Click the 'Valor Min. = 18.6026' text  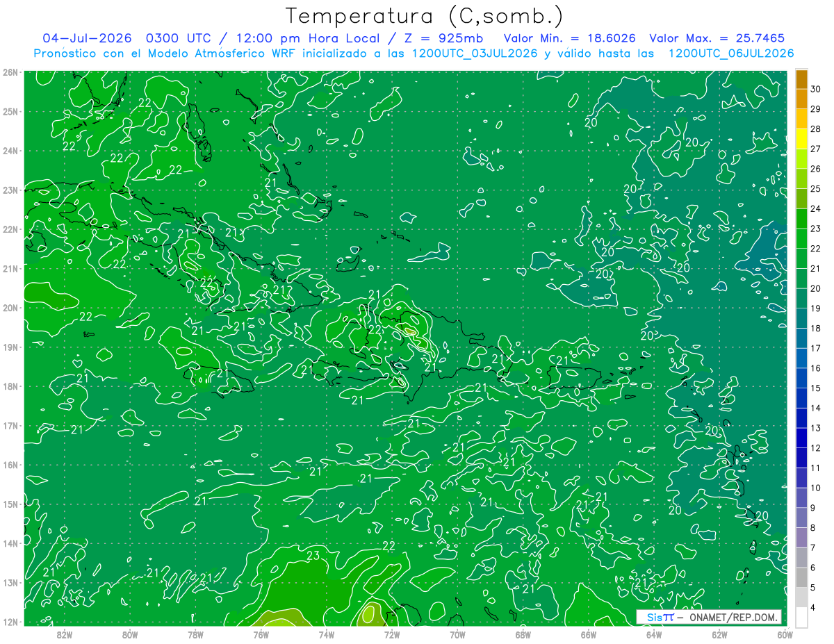pos(570,38)
